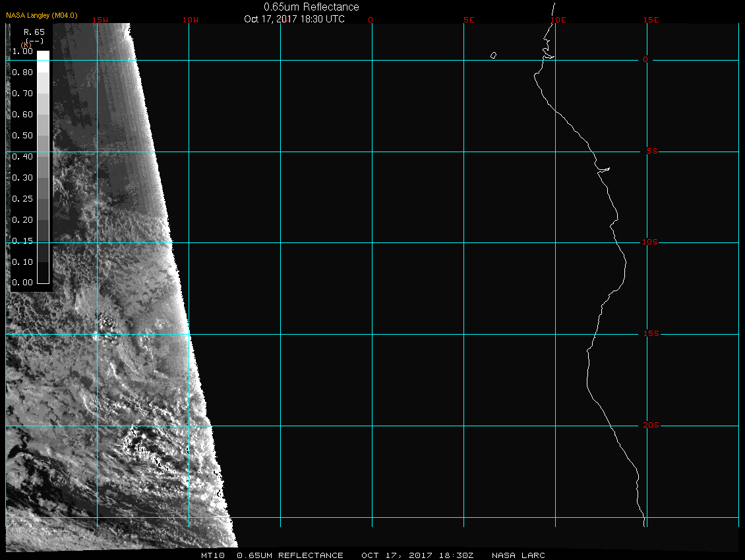Viewport: 745px width, 560px height.
Task: Click the 15S latitude label
Action: [651, 334]
